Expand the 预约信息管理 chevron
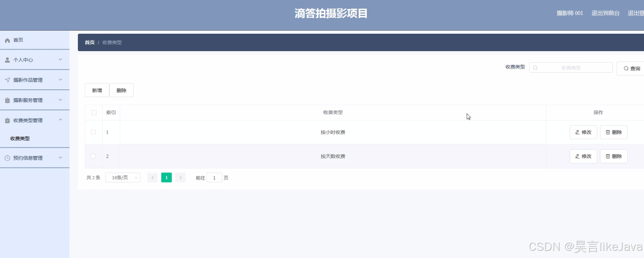 pos(60,158)
